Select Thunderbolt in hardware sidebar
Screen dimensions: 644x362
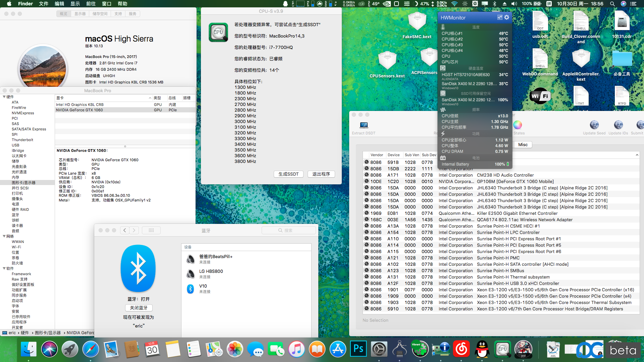click(22, 140)
